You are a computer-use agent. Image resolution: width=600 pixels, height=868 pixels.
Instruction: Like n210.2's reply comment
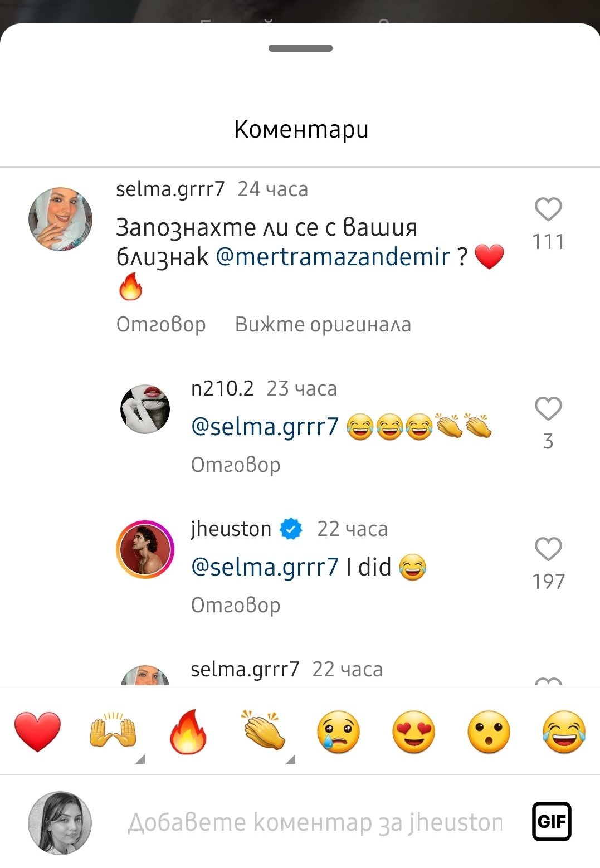(x=548, y=409)
